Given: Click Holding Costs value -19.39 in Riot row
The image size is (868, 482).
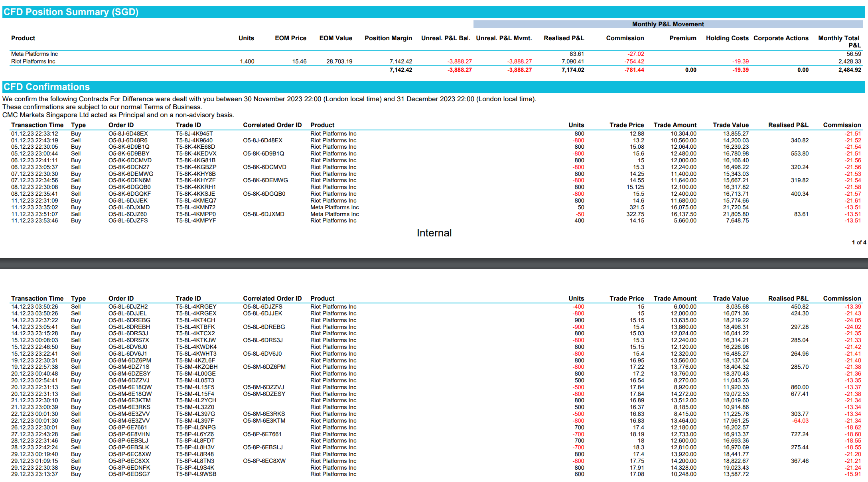Looking at the screenshot, I should 740,61.
